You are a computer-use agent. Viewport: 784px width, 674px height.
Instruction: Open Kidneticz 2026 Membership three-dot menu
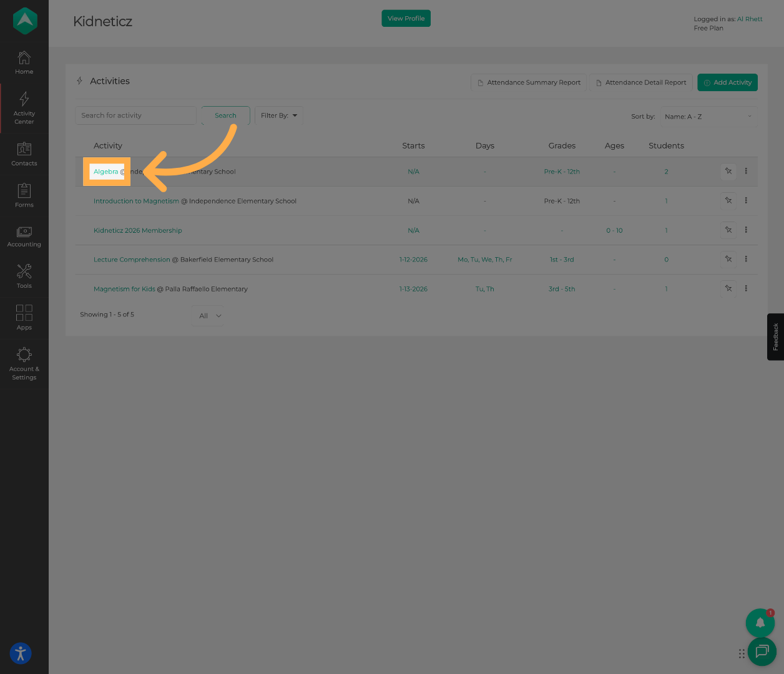coord(746,230)
